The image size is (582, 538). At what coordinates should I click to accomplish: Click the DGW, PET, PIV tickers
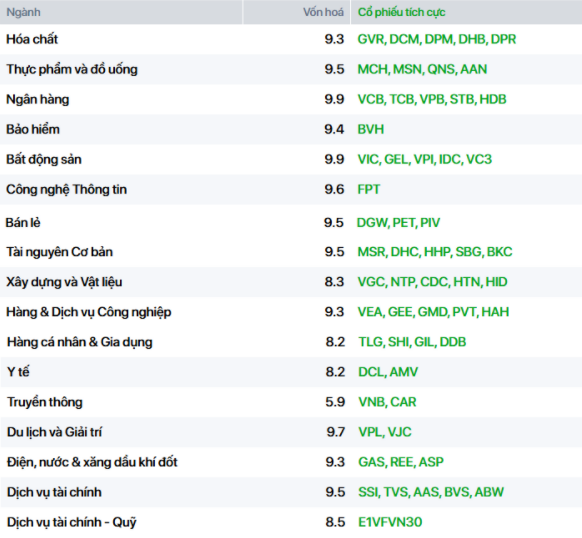click(x=398, y=222)
